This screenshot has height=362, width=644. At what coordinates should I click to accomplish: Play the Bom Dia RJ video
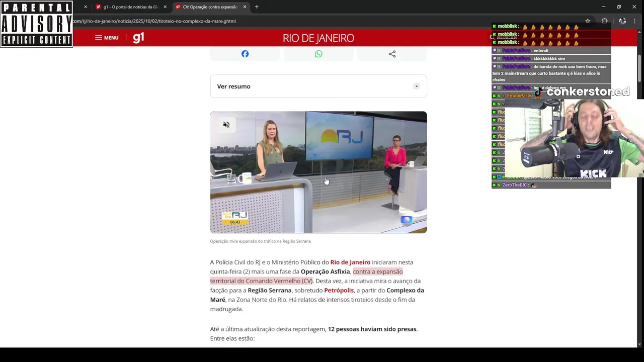click(318, 172)
